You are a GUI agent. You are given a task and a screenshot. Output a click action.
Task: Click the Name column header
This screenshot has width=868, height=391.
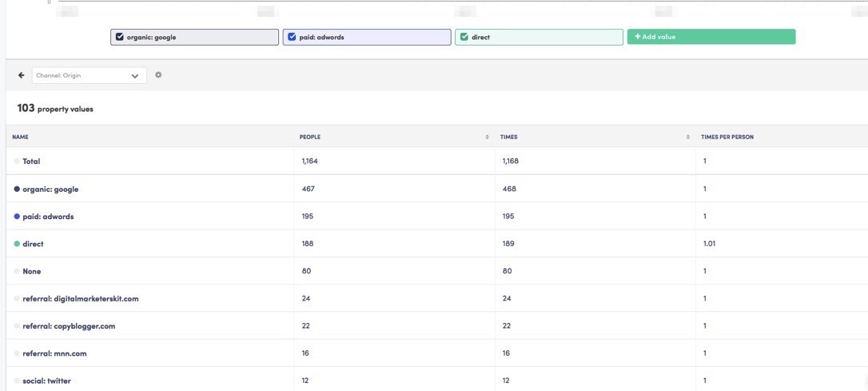20,137
